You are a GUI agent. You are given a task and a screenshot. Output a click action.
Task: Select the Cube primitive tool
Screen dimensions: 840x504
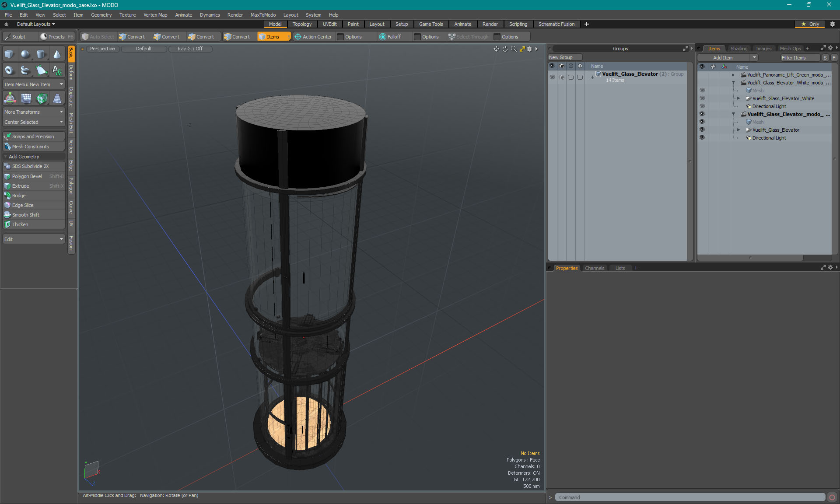pyautogui.click(x=10, y=54)
